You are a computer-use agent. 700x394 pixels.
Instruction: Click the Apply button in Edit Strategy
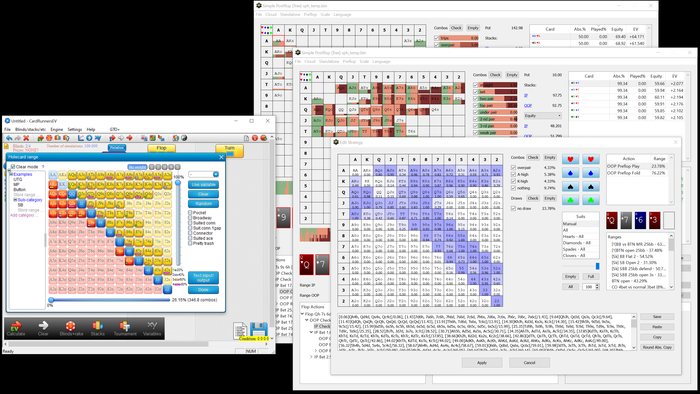482,363
